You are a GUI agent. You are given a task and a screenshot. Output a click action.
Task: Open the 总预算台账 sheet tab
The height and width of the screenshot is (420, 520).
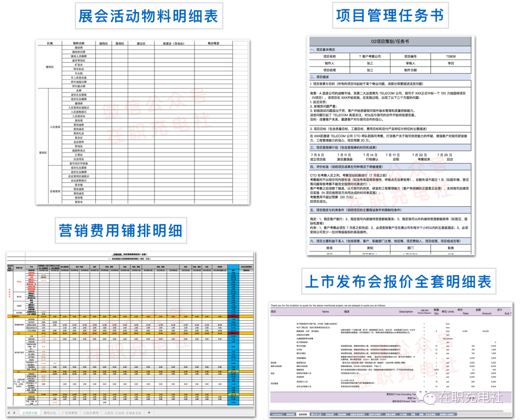coord(29,413)
